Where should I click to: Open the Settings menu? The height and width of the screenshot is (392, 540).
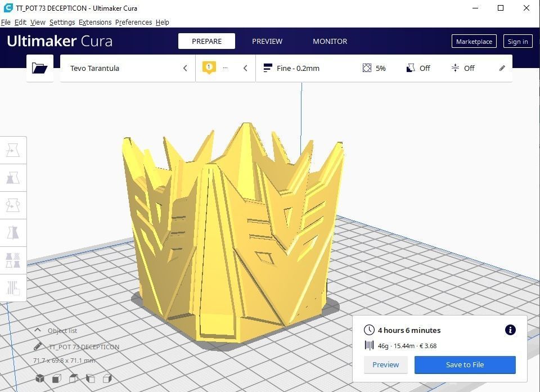click(62, 22)
